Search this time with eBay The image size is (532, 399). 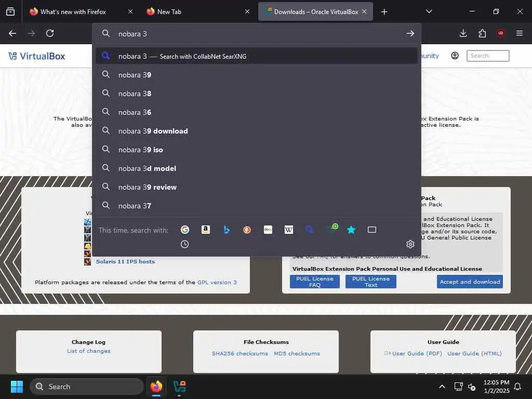point(268,230)
